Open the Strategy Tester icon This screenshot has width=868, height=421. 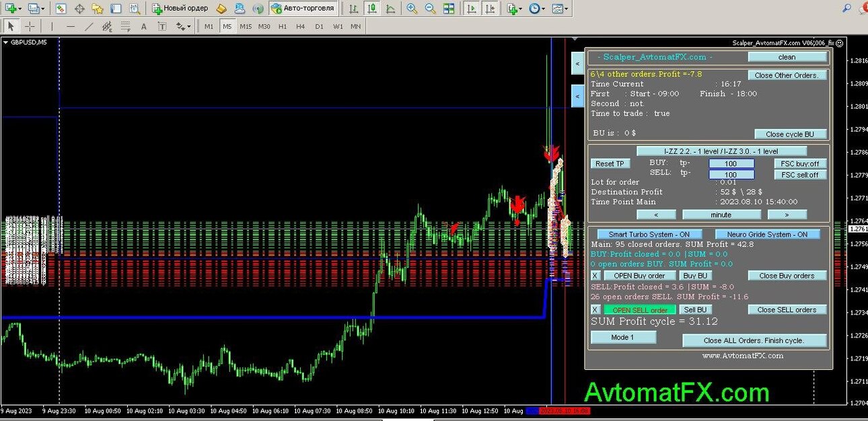134,9
